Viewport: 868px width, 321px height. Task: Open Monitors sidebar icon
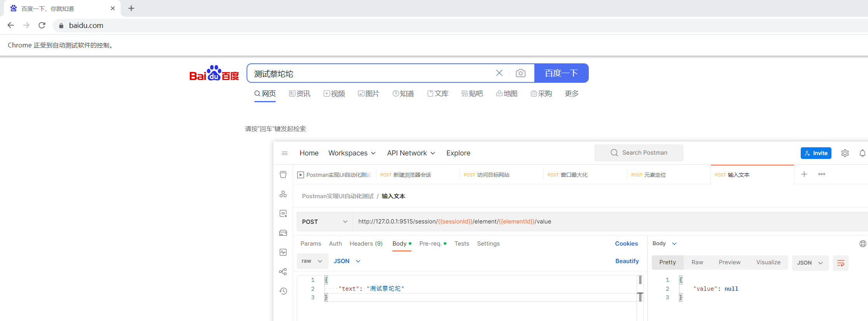pos(283,252)
